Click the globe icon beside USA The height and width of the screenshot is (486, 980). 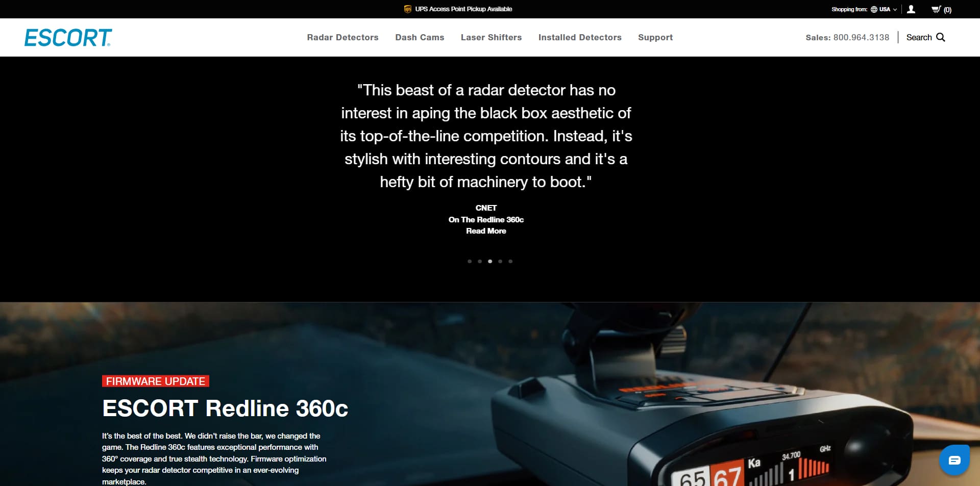(x=874, y=9)
